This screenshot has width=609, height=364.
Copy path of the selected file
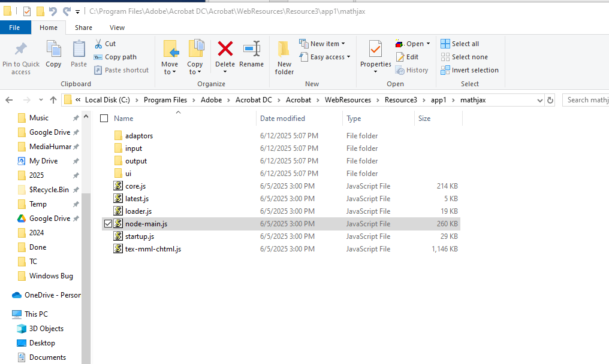[115, 57]
